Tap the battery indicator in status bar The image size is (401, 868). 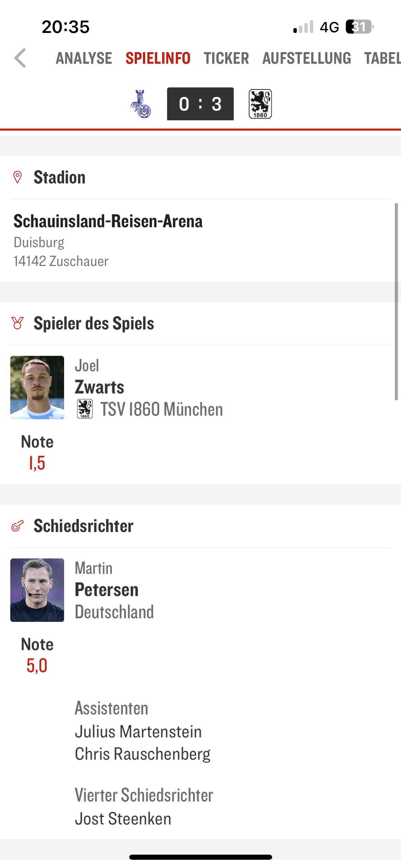tap(359, 27)
